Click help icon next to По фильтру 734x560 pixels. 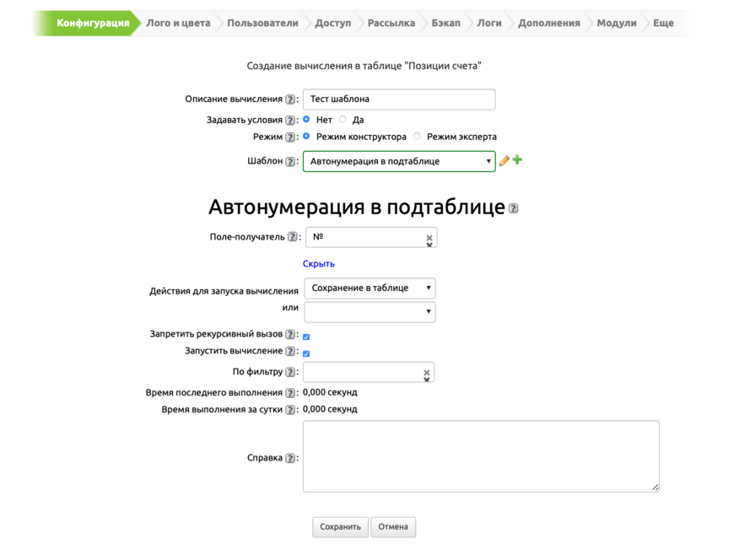point(290,373)
